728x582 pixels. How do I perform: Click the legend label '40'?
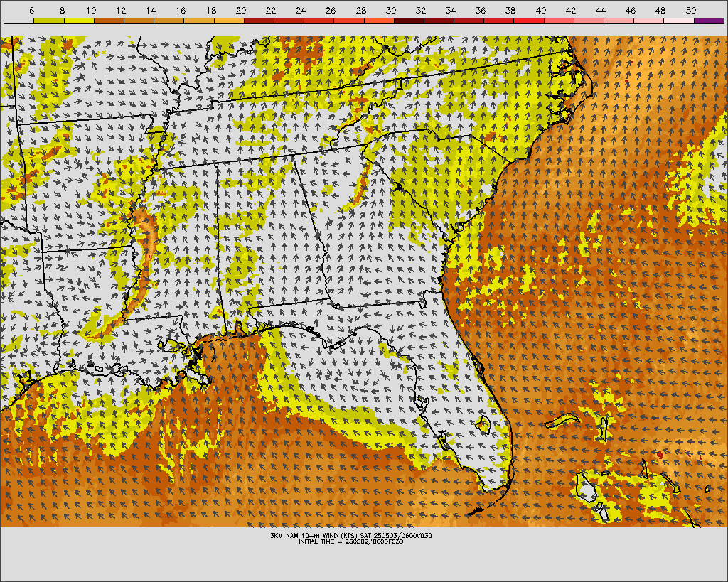pyautogui.click(x=541, y=10)
